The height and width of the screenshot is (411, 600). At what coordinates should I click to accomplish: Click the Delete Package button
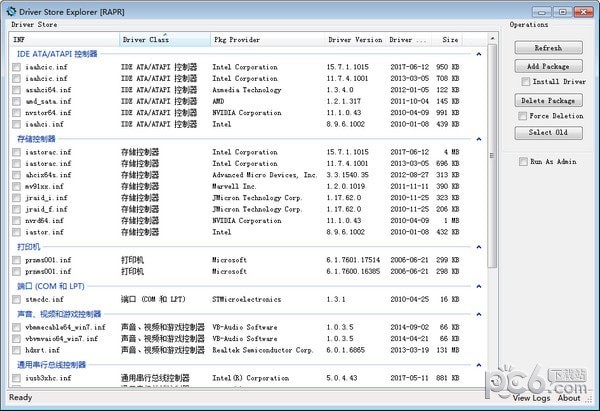click(548, 101)
